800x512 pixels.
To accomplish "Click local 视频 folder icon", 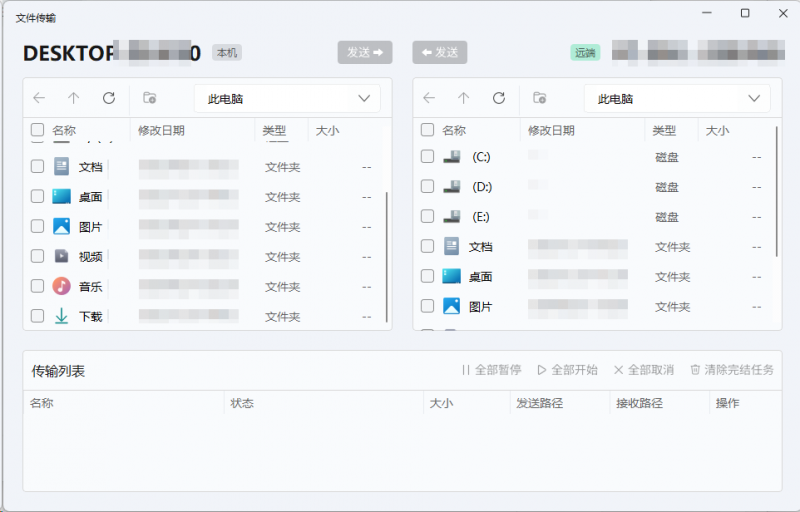I will 61,256.
